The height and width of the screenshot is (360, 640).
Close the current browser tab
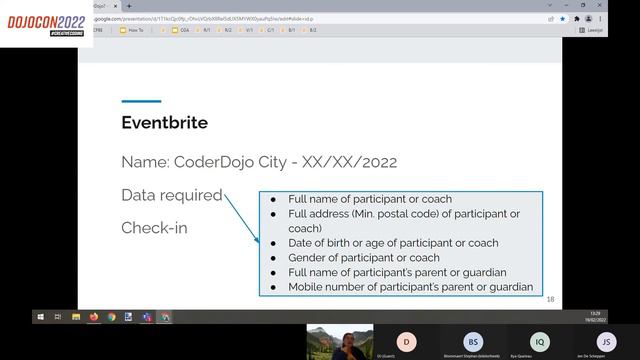pos(116,6)
